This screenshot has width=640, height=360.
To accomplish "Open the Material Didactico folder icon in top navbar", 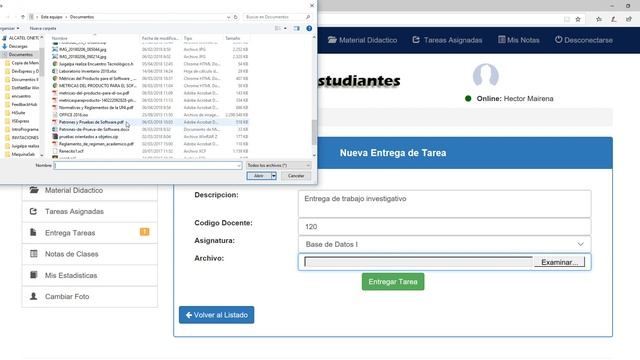I will (x=332, y=40).
